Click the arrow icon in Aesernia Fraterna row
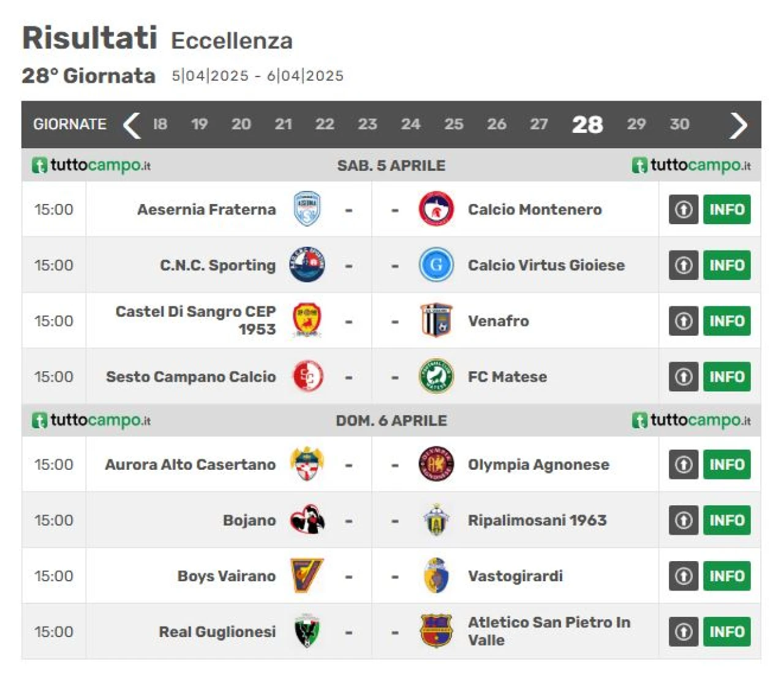Screen dimensions: 784x675 pyautogui.click(x=684, y=209)
